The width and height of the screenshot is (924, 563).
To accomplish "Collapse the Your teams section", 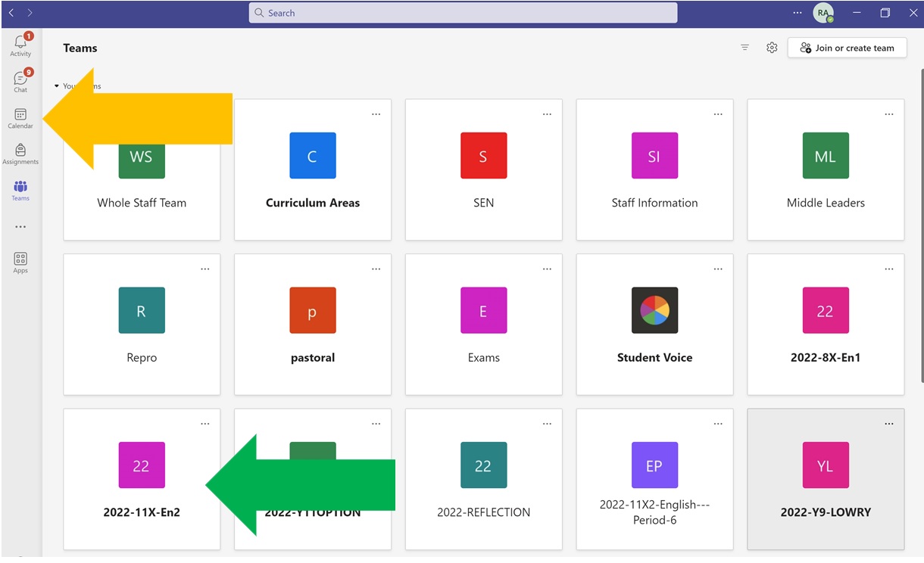I will click(57, 86).
